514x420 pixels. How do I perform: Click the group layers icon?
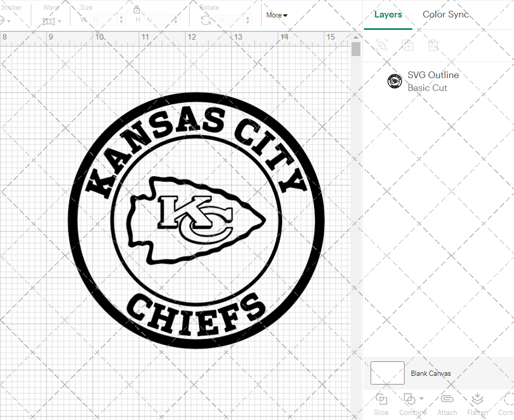(x=381, y=45)
